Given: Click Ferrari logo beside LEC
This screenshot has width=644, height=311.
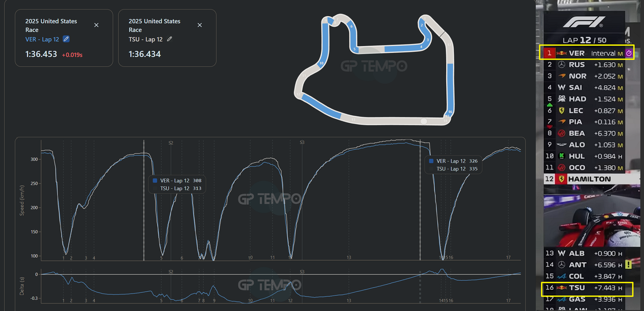Looking at the screenshot, I should [x=561, y=110].
